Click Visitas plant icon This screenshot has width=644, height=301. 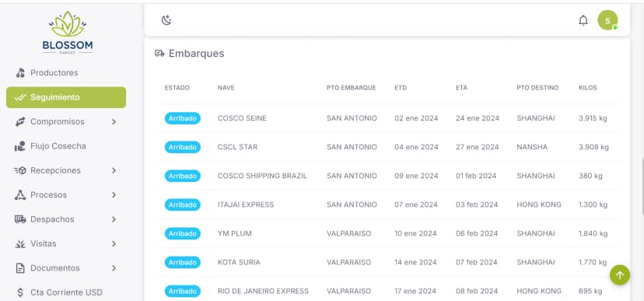coord(20,244)
